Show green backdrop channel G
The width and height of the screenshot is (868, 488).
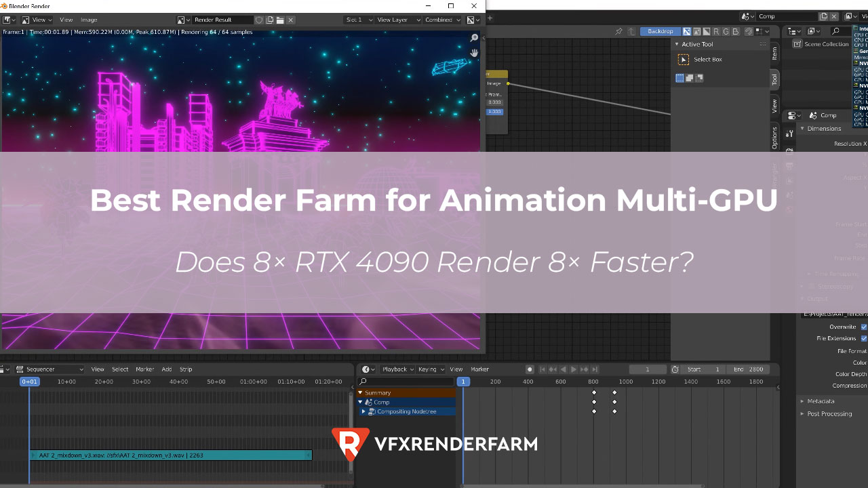coord(726,31)
